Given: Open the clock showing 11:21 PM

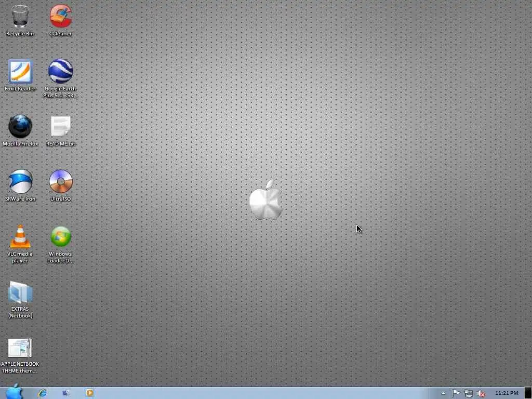Looking at the screenshot, I should coord(507,393).
